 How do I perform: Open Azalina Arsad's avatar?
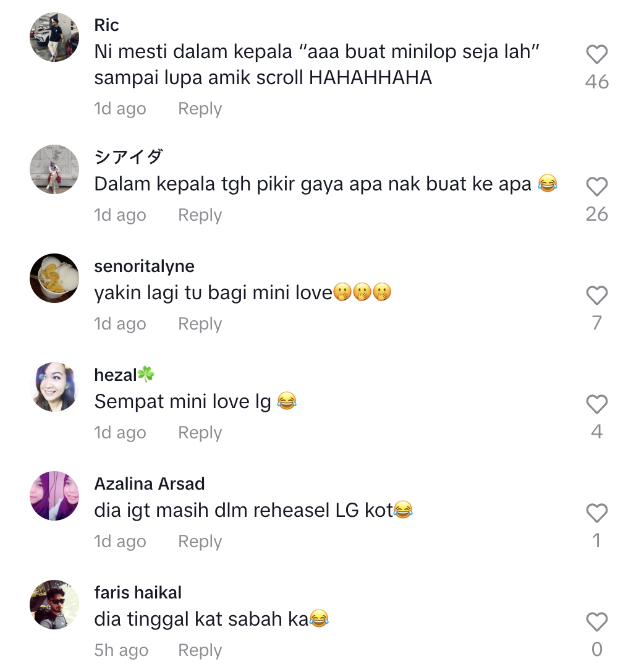point(54,496)
